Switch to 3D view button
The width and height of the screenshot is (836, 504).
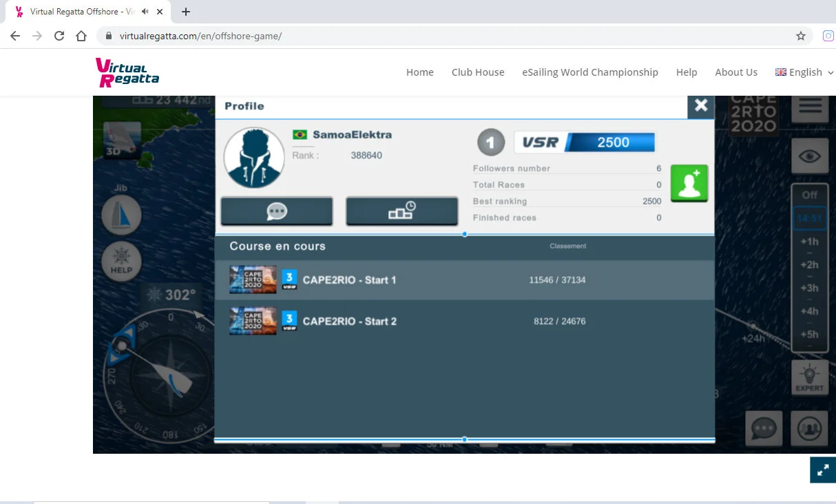[122, 142]
